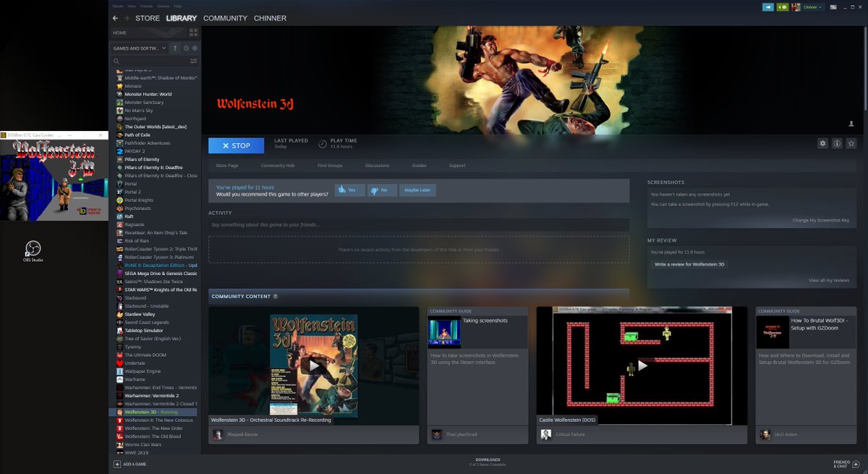Click thumbs up Yes recommendation
The height and width of the screenshot is (474, 868).
point(349,190)
